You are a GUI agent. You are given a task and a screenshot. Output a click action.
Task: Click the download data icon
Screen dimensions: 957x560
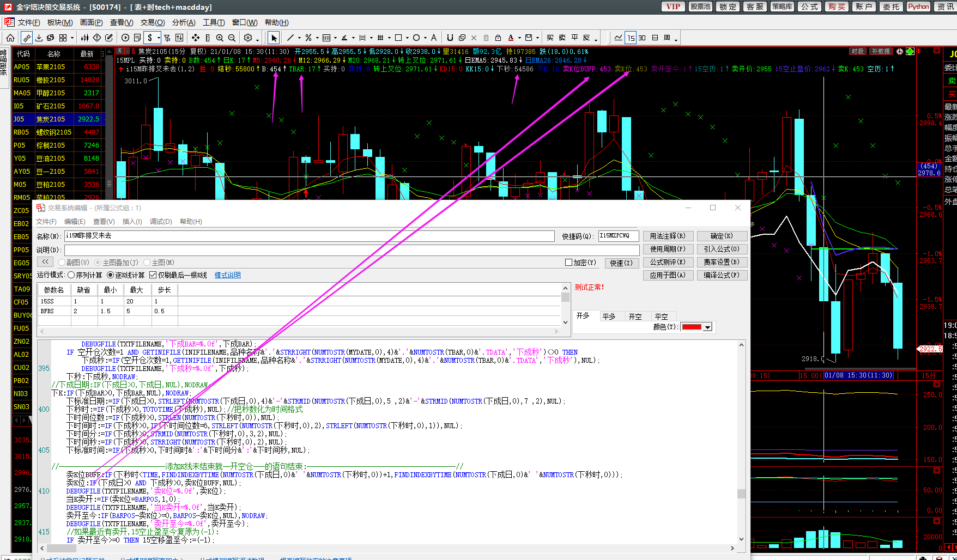pyautogui.click(x=39, y=38)
